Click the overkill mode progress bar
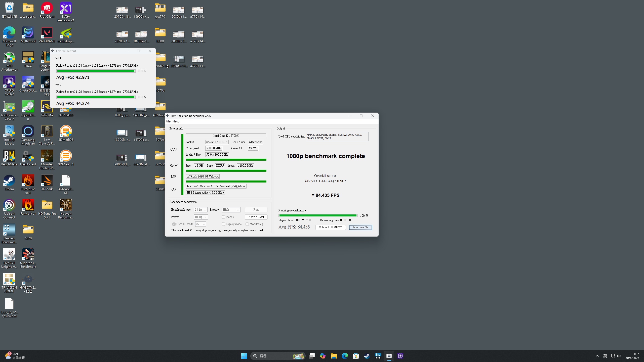 (x=318, y=215)
